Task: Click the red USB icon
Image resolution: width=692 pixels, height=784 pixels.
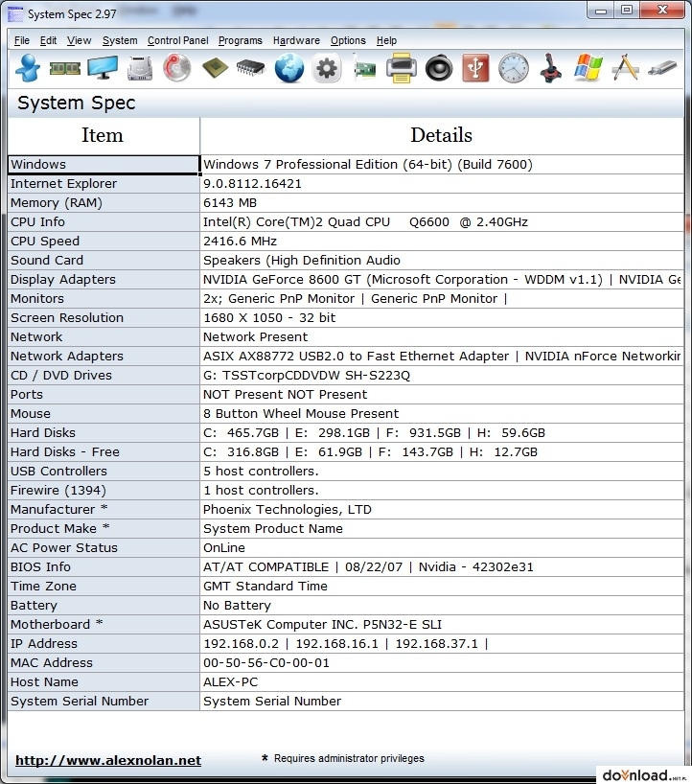Action: [x=475, y=68]
